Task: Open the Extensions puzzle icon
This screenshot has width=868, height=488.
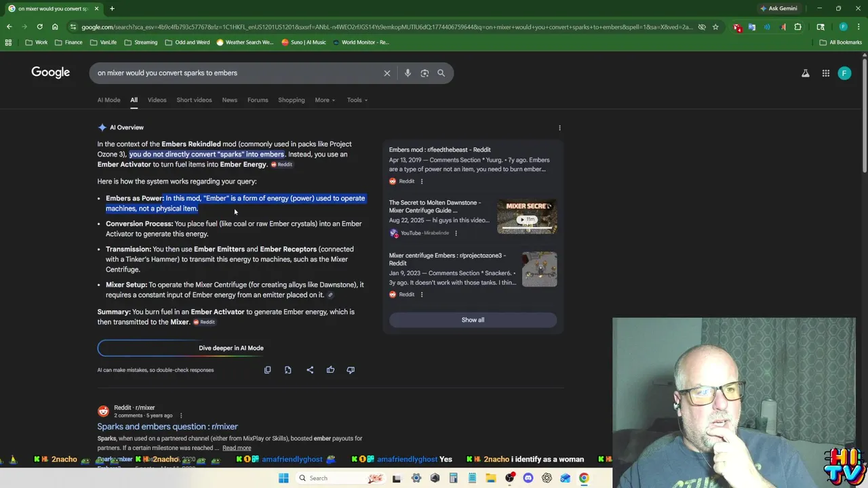Action: tap(798, 27)
